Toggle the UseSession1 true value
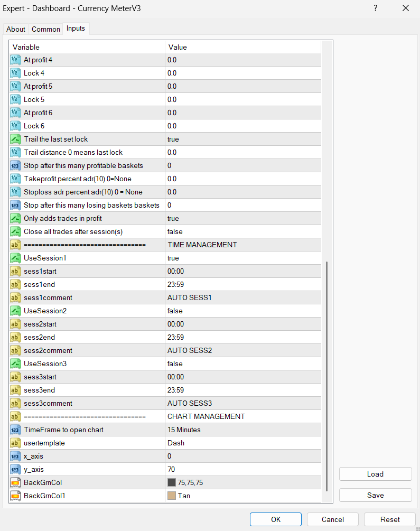Viewport: 420px width, 531px height. coord(243,258)
